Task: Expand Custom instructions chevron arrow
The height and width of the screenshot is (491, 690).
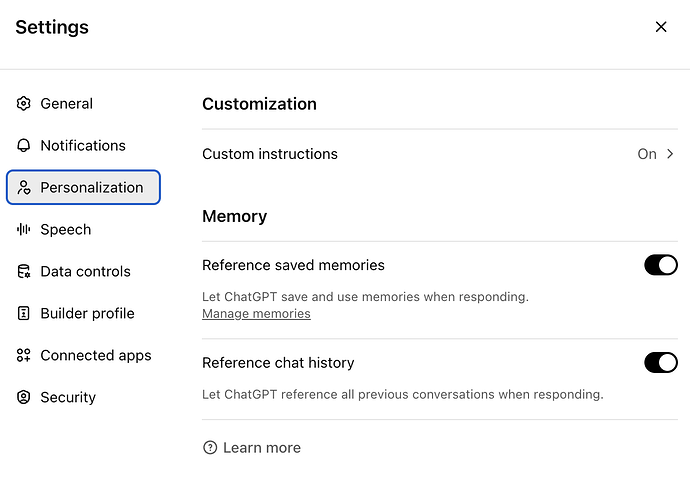Action: [x=671, y=154]
